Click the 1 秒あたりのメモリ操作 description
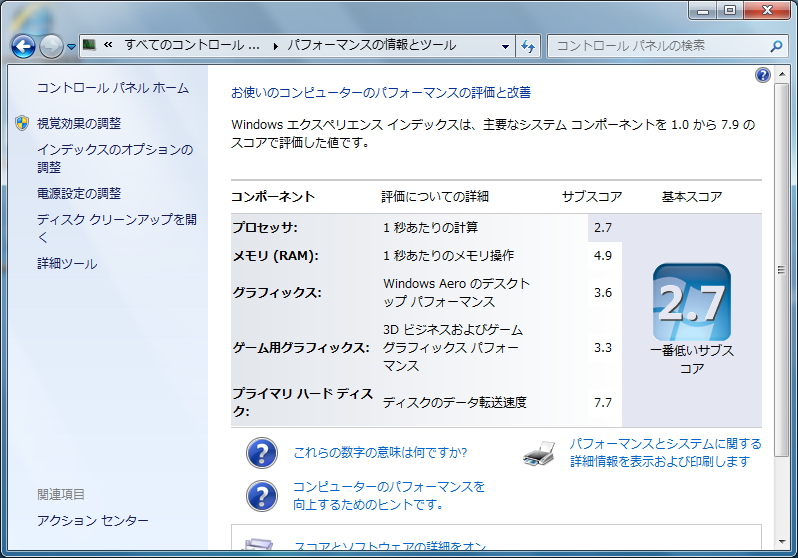The width and height of the screenshot is (798, 558). (448, 256)
